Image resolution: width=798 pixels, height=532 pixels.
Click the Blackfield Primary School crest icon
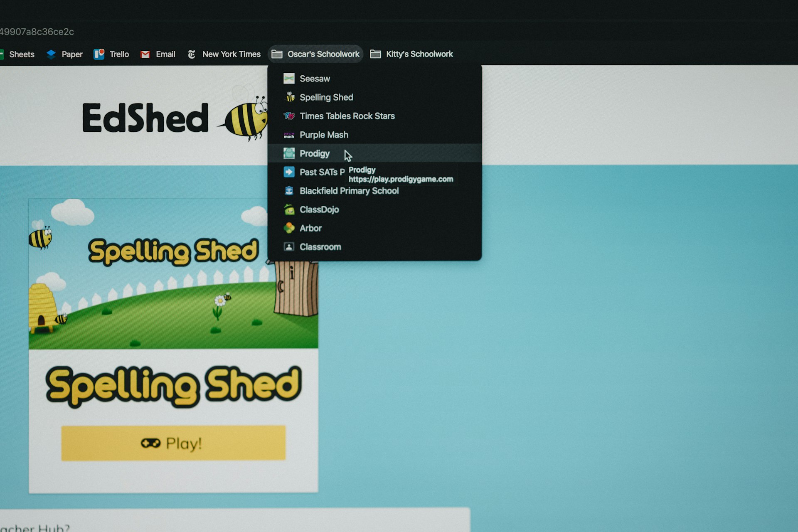pos(289,191)
